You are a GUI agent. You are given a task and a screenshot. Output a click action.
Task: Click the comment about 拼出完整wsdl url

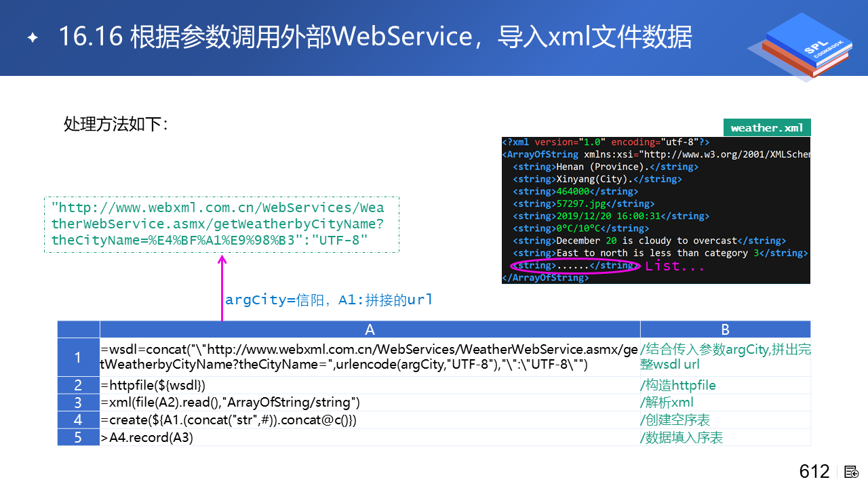[x=725, y=357]
